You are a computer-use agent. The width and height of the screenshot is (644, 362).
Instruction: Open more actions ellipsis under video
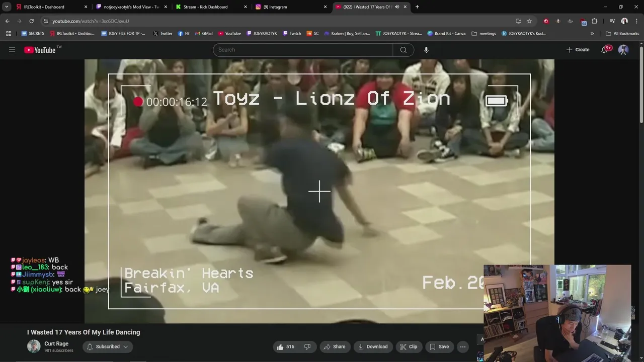(462, 346)
